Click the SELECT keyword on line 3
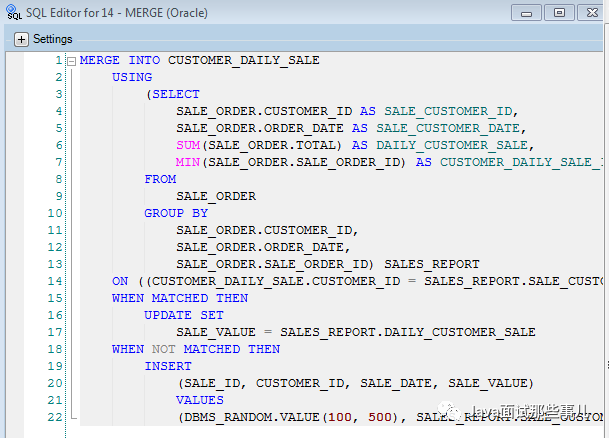The image size is (609, 438). (176, 94)
